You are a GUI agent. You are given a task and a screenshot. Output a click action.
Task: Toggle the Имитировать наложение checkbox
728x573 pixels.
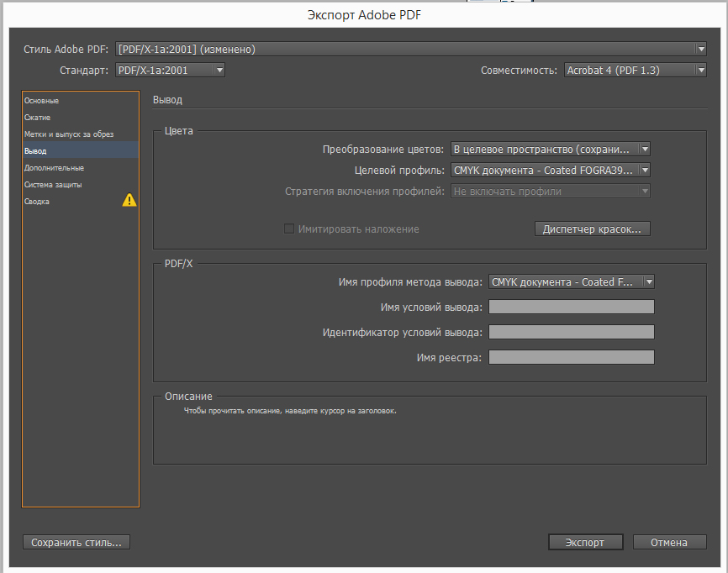(x=289, y=229)
